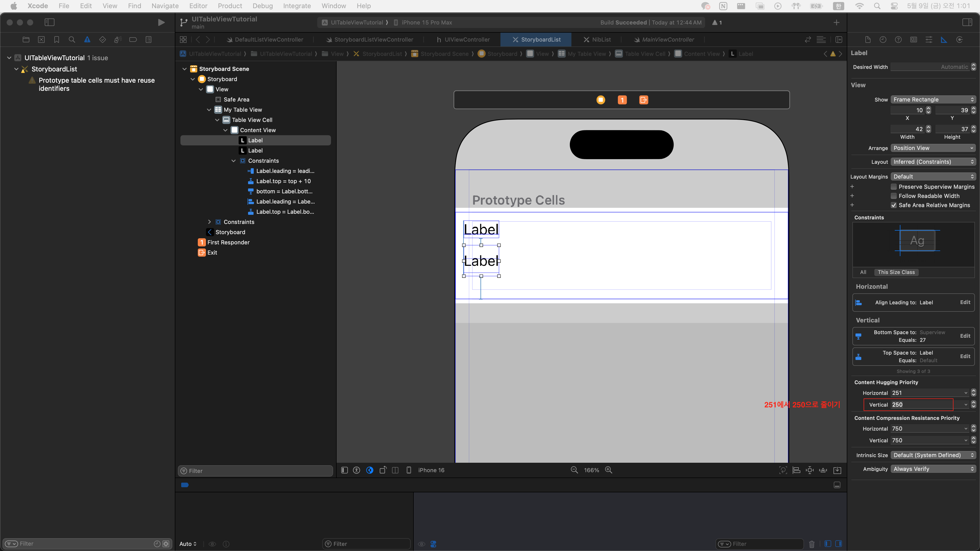Open the Align constraints menu
This screenshot has height=551, width=980.
pyautogui.click(x=796, y=470)
